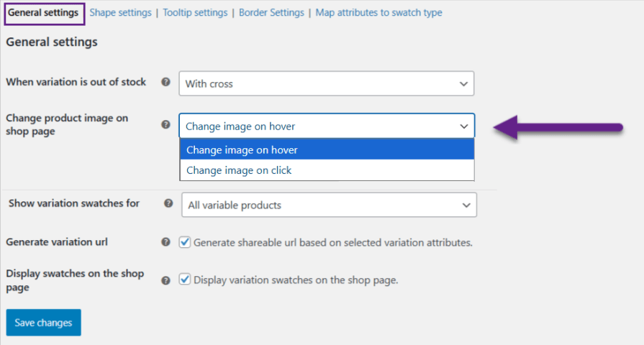Click help icon for out of stock setting
The width and height of the screenshot is (644, 345).
tap(165, 83)
